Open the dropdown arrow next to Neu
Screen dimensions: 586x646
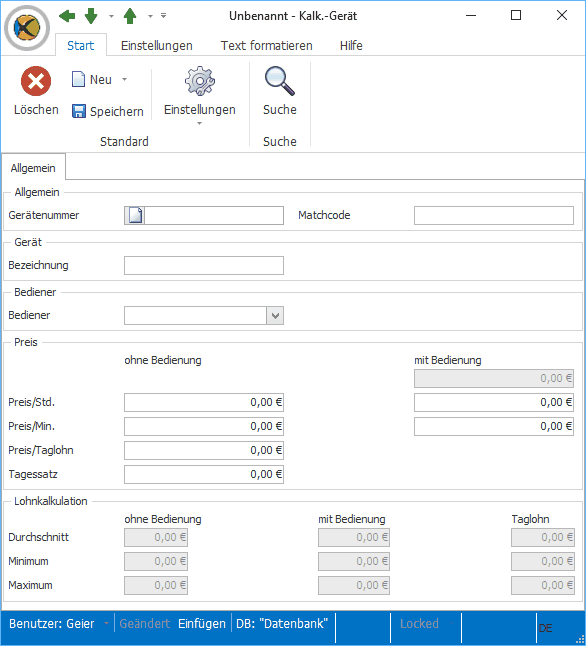(x=124, y=79)
